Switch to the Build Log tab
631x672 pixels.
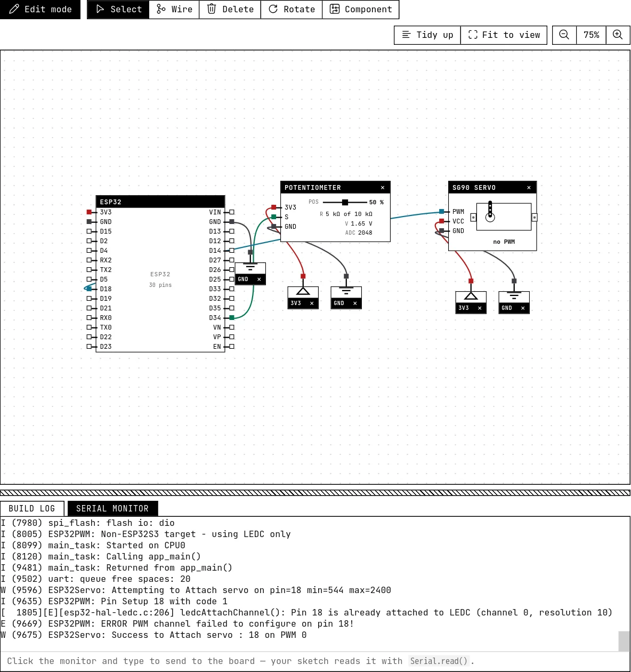tap(32, 509)
